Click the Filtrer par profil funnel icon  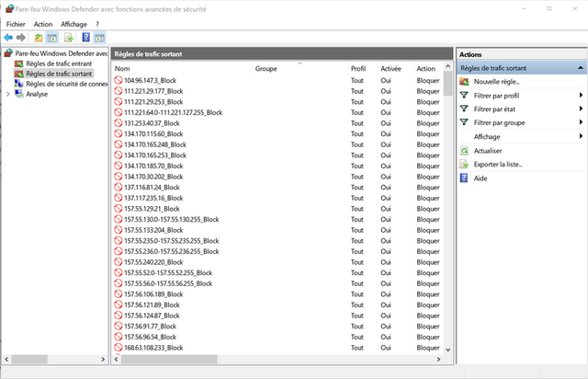464,96
